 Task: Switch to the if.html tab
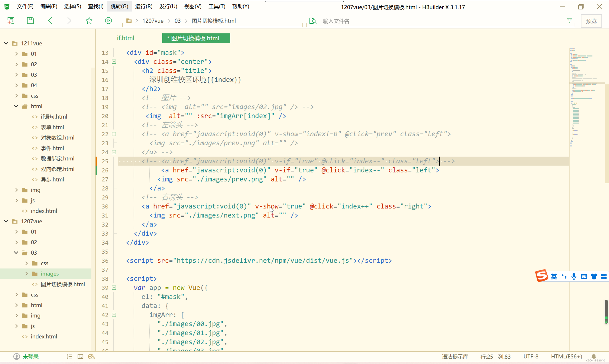coord(125,38)
